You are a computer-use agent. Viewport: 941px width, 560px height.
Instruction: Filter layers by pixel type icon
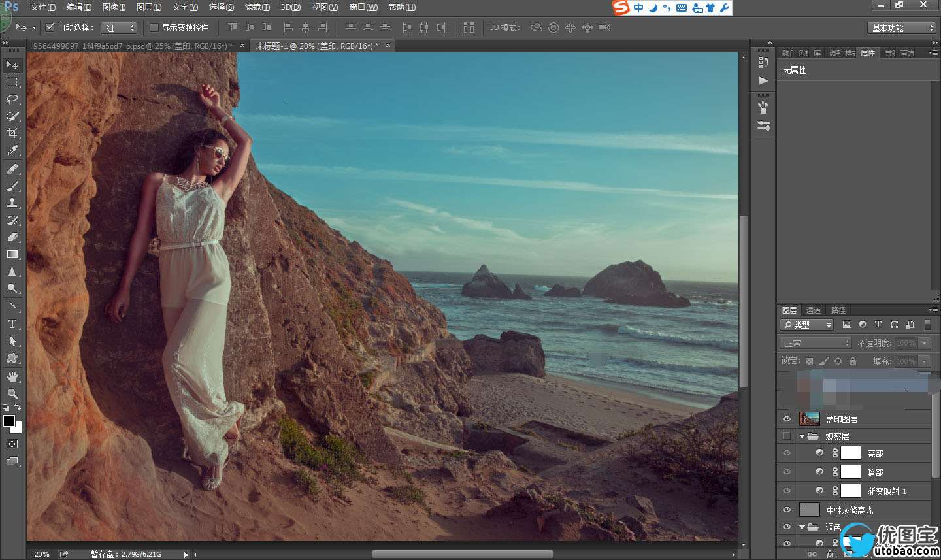[847, 325]
